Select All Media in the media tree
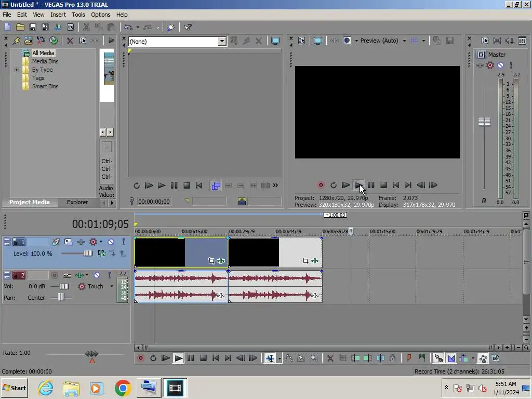 [x=43, y=53]
